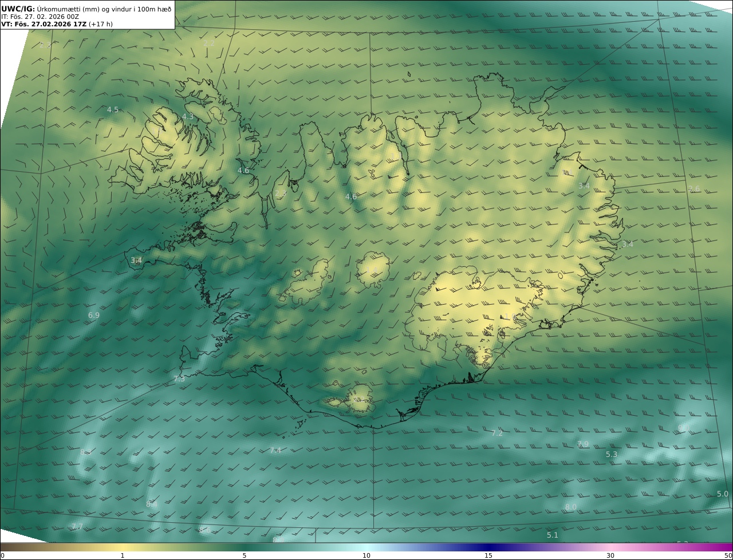This screenshot has width=733, height=560.
Task: Click the 5.0 value at right edge
Action: (723, 494)
